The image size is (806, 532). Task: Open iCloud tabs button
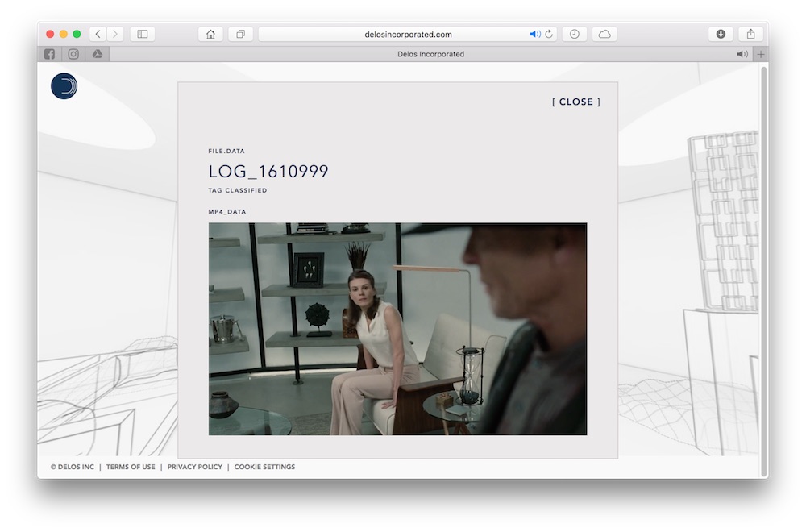[x=604, y=34]
